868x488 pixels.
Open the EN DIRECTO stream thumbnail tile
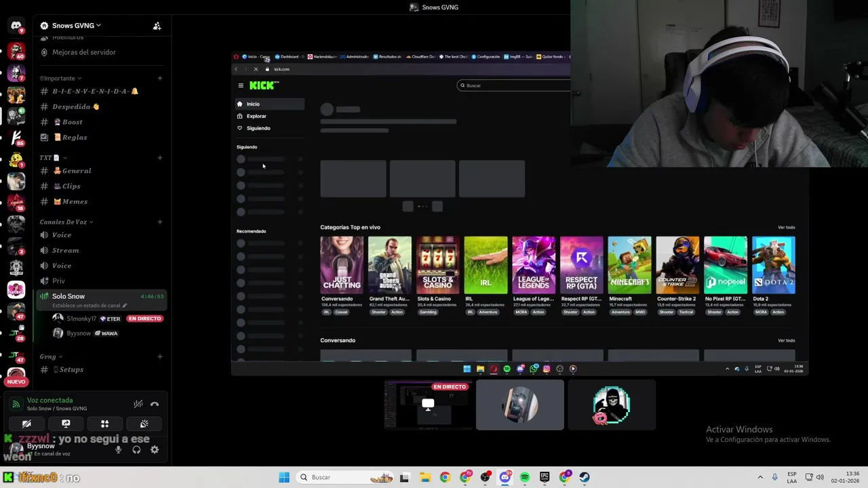(x=428, y=405)
